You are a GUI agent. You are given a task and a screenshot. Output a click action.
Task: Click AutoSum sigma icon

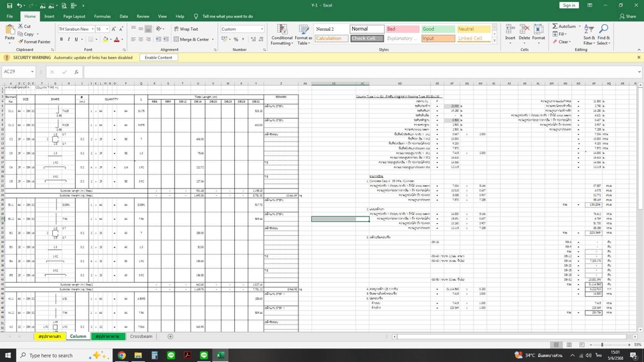[555, 26]
